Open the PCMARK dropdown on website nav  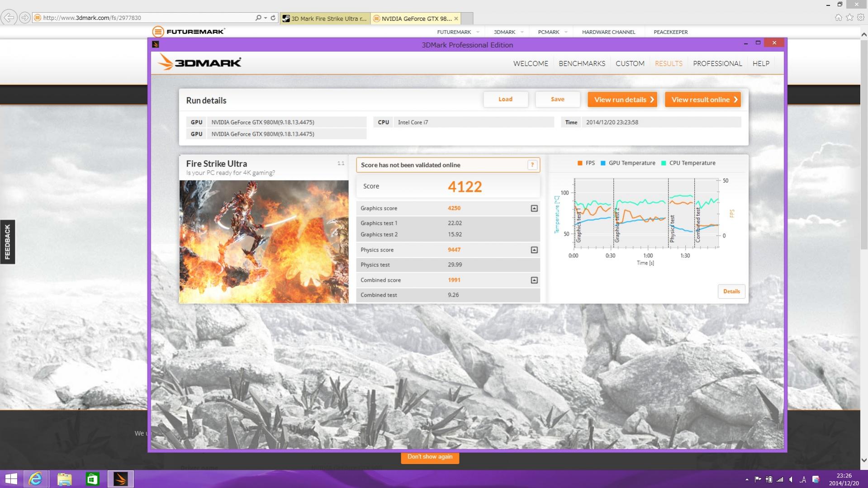pos(552,32)
